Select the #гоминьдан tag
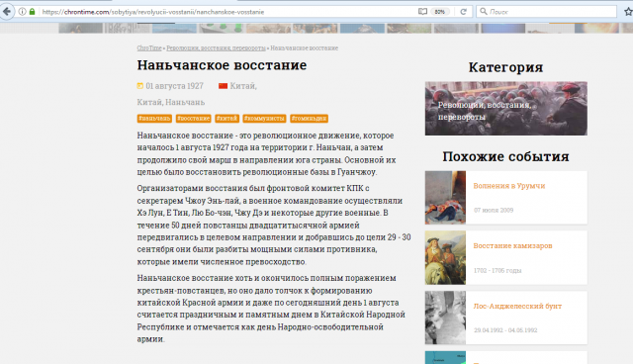 click(309, 119)
